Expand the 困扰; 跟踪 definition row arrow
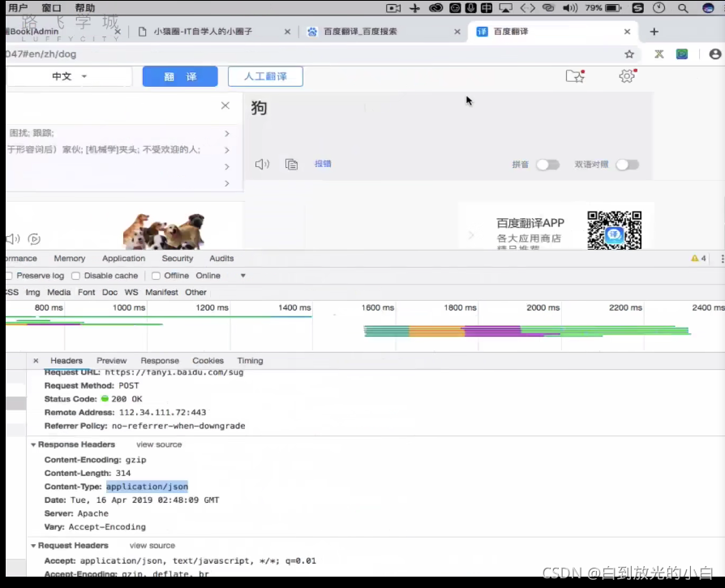The width and height of the screenshot is (725, 588). pyautogui.click(x=226, y=133)
